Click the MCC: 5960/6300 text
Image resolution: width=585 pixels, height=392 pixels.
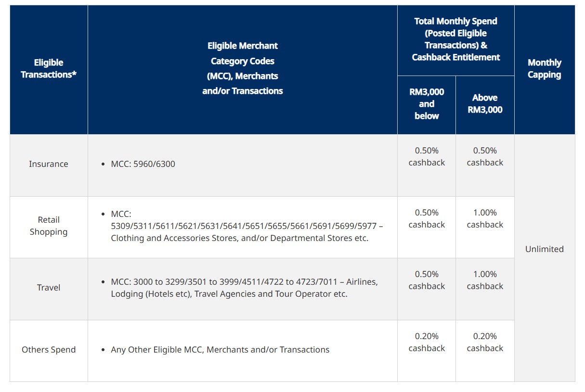[143, 164]
